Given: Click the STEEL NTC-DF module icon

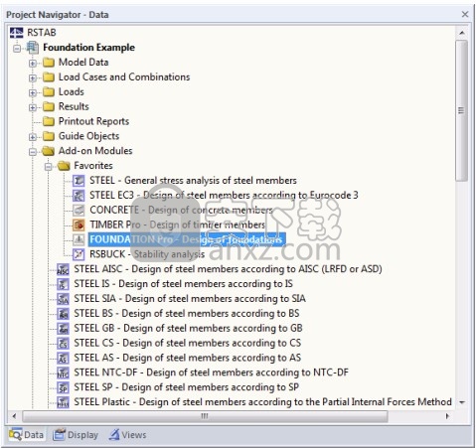Looking at the screenshot, I should click(x=63, y=373).
